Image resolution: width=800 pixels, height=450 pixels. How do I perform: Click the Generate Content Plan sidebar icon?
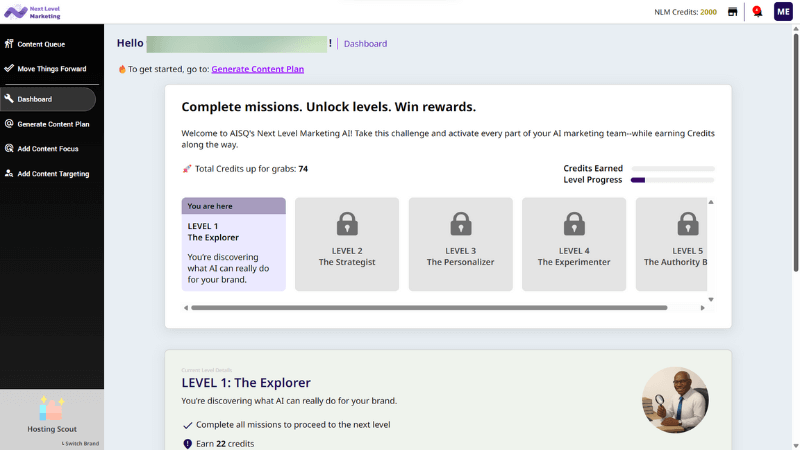[9, 124]
